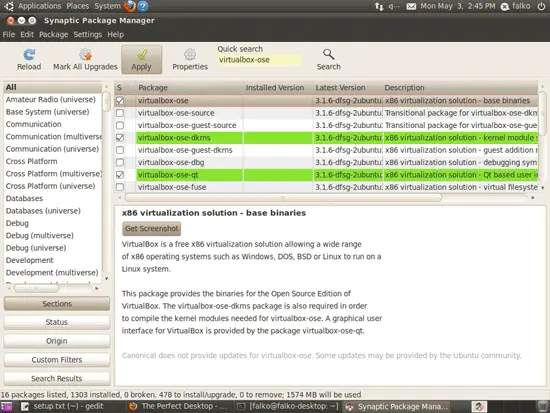Toggle the virtualbox-ose-source checkbox
Viewport: 550px width, 413px height.
tap(120, 113)
